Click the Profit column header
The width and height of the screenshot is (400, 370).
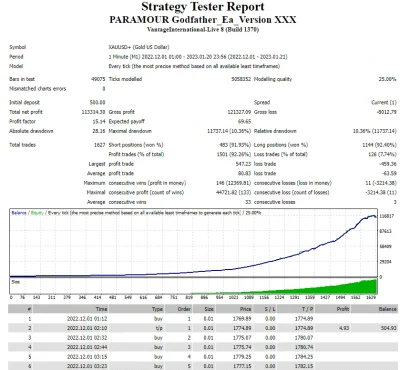coord(342,309)
